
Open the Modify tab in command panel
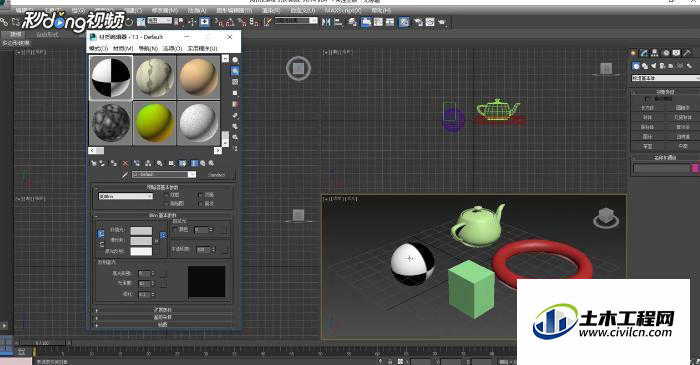coord(644,53)
